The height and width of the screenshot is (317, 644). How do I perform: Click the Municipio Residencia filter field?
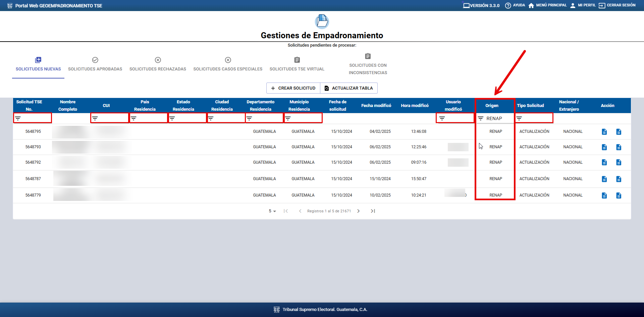305,118
